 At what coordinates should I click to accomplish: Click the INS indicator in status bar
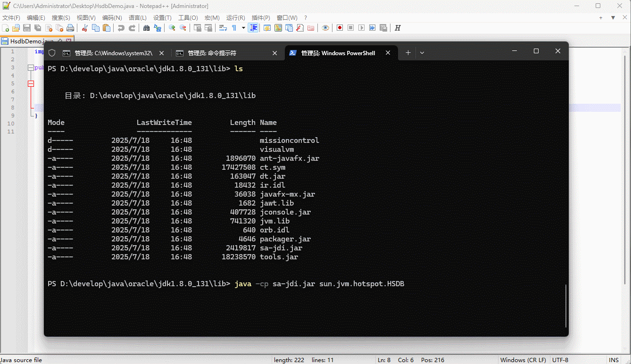point(614,360)
